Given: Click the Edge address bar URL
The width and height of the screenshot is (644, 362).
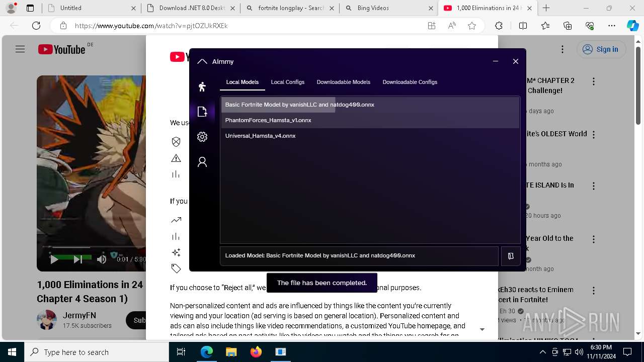Looking at the screenshot, I should click(x=151, y=26).
